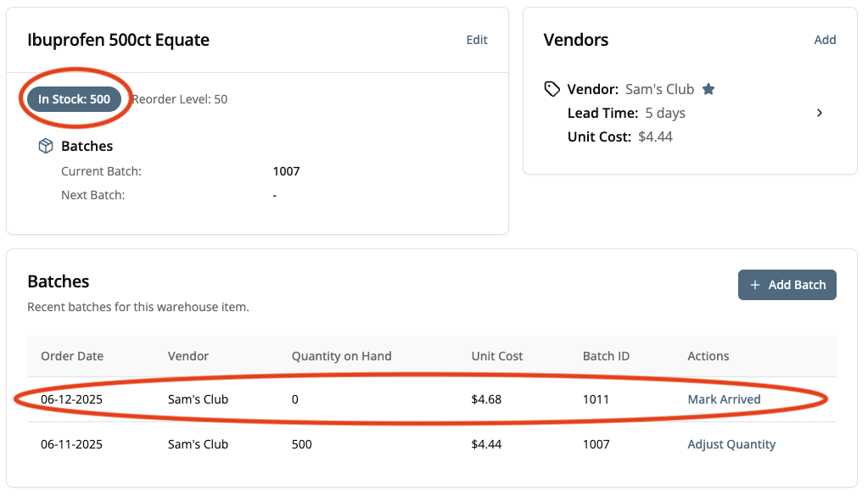Click the star icon next to Sam's Club

[708, 89]
